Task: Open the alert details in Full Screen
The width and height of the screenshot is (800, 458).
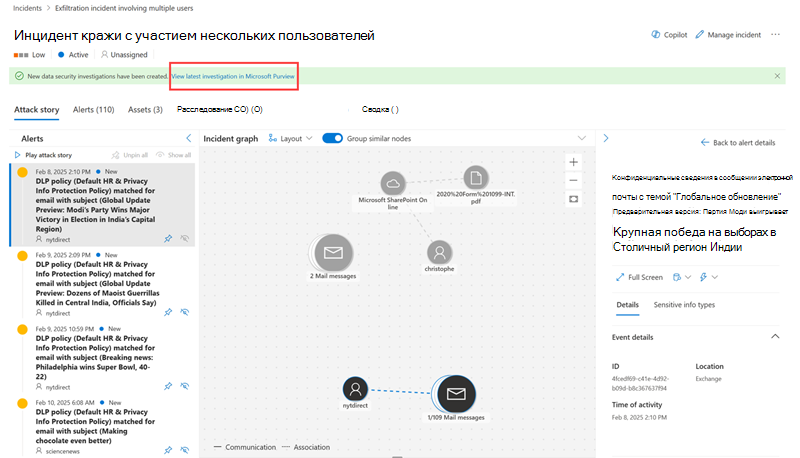Action: click(639, 277)
